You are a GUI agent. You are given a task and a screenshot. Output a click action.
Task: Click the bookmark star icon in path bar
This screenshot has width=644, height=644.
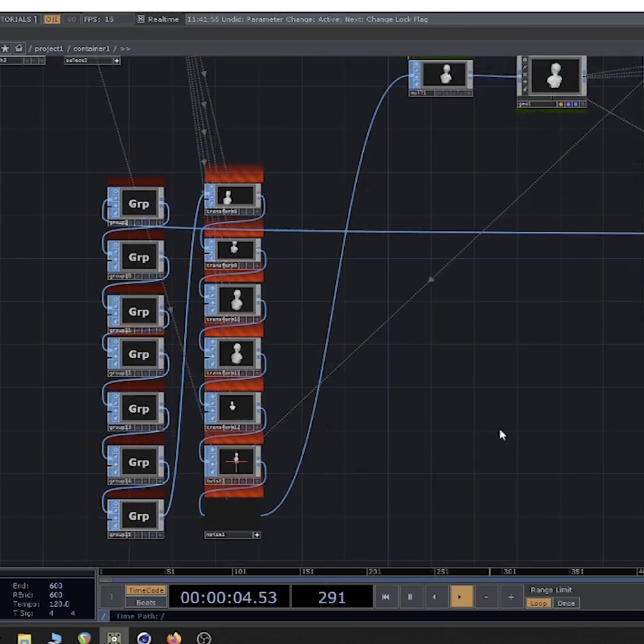[x=5, y=49]
